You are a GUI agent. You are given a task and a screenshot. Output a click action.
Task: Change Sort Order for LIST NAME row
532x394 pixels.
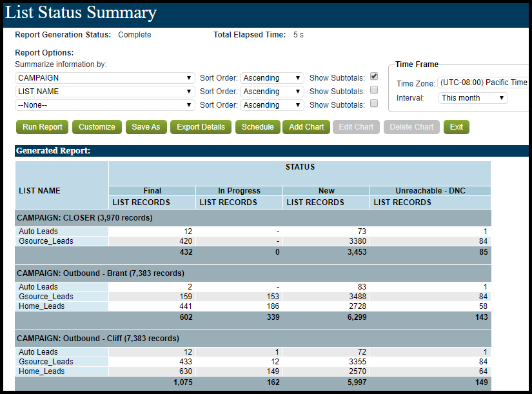tap(272, 92)
